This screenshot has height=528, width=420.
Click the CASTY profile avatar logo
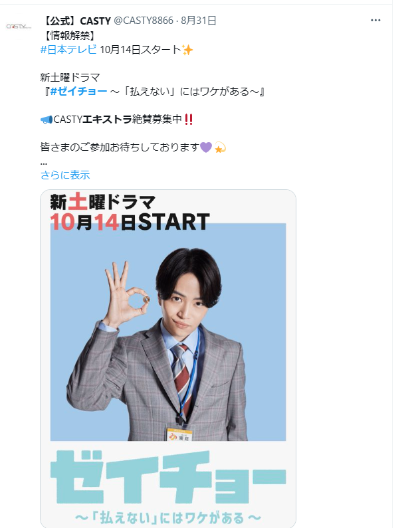[x=19, y=26]
